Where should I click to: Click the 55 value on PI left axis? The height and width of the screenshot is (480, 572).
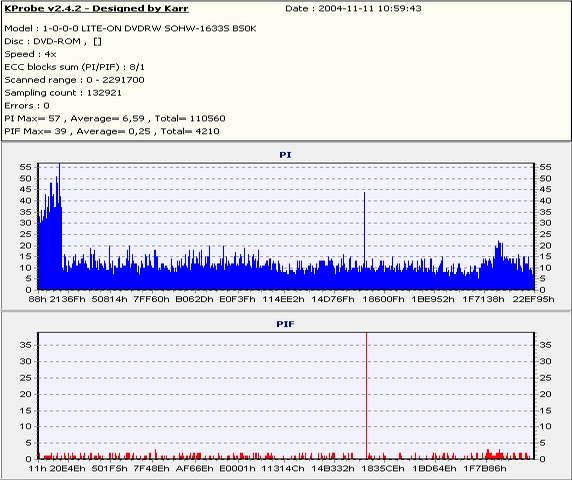coord(26,167)
